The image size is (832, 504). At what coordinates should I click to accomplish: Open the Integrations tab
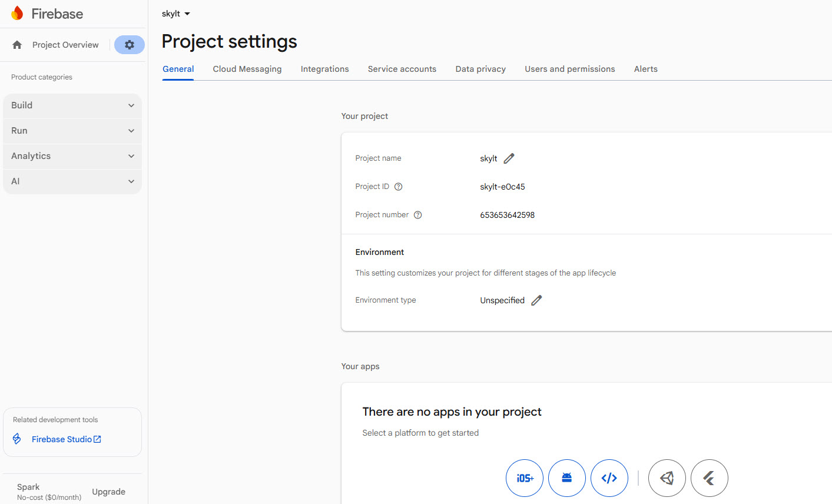pos(325,69)
